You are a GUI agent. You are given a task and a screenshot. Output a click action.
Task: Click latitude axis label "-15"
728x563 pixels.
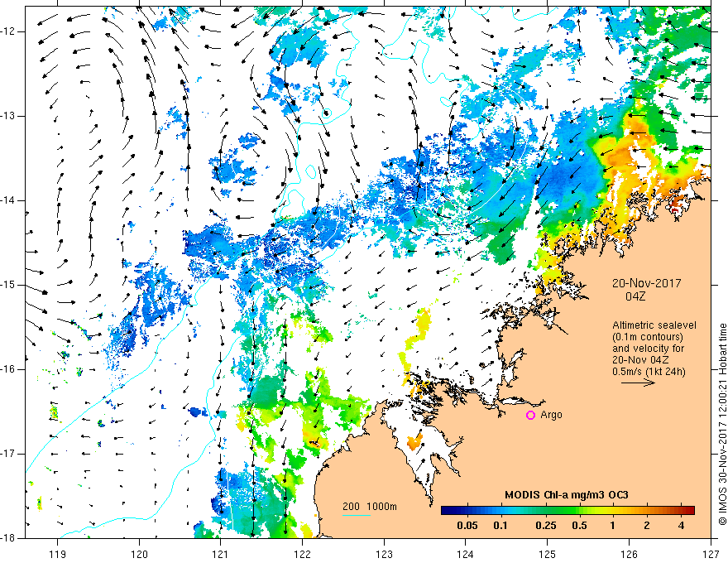point(8,285)
